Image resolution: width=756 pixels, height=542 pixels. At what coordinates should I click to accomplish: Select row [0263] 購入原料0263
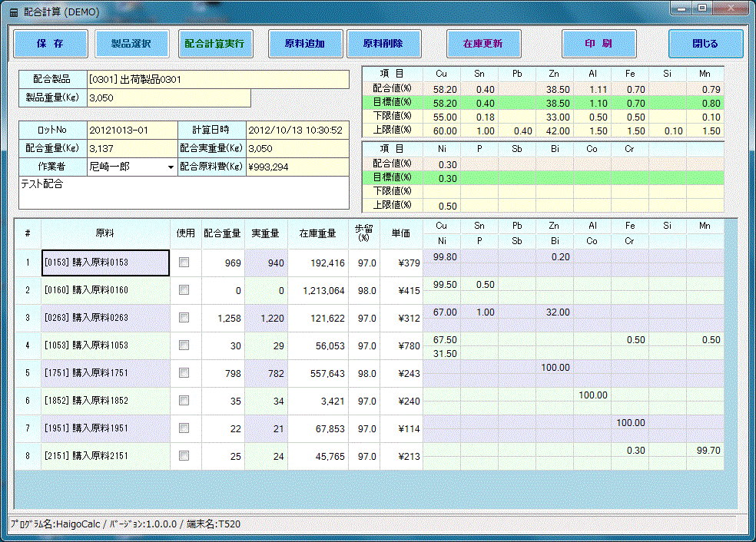click(x=105, y=318)
